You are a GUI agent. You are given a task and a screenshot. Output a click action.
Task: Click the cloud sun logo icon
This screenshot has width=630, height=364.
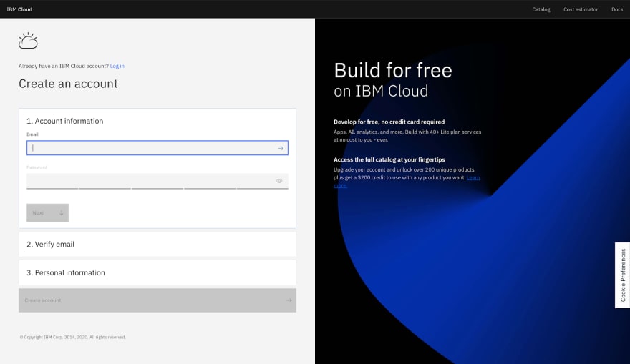pyautogui.click(x=28, y=41)
